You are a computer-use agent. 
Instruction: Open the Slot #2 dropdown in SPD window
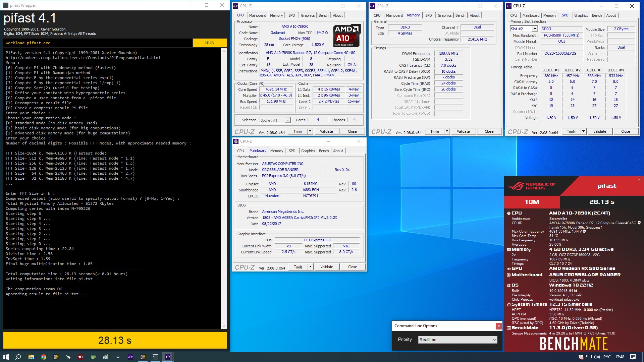[524, 29]
